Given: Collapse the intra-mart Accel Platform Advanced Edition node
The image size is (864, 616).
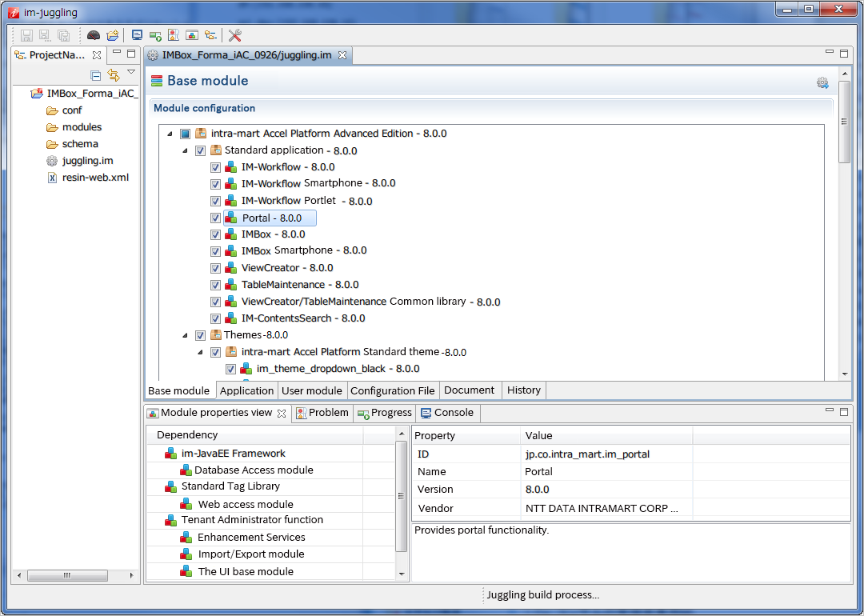Looking at the screenshot, I should pos(170,134).
